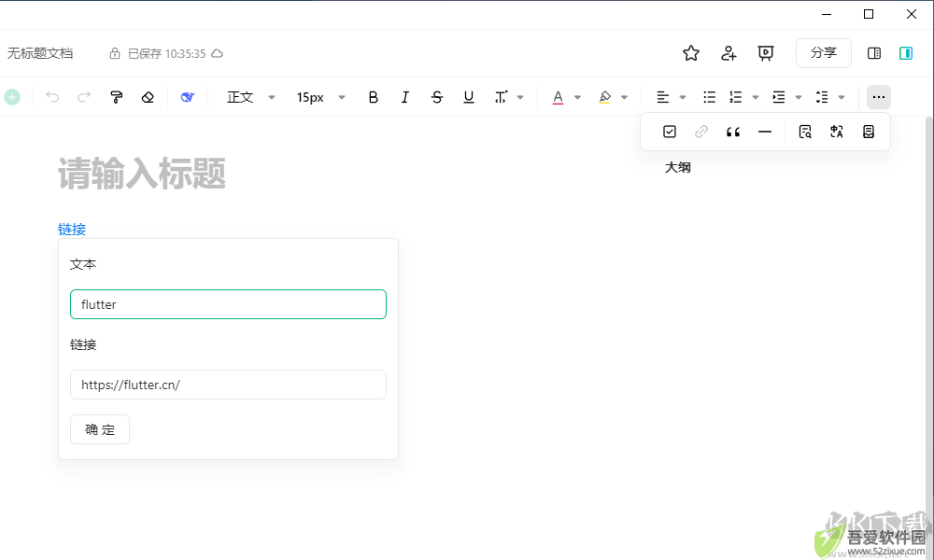Select the format painter tool

(116, 97)
